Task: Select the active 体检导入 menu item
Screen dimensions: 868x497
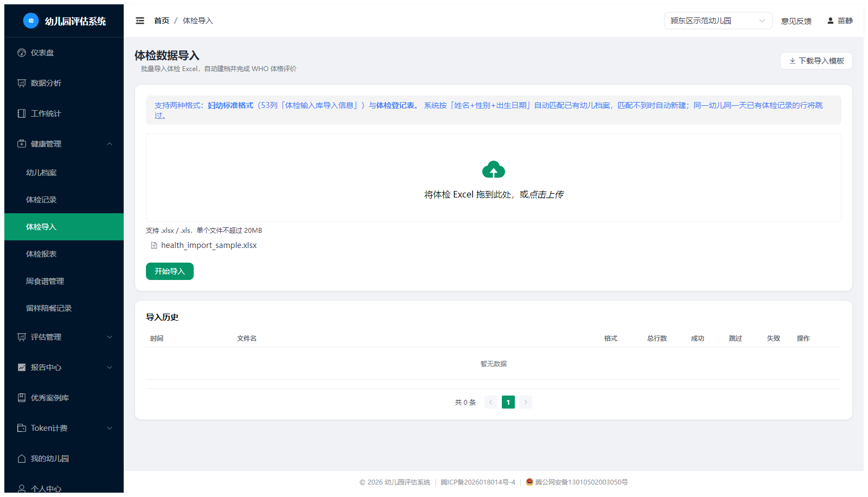Action: pos(64,227)
